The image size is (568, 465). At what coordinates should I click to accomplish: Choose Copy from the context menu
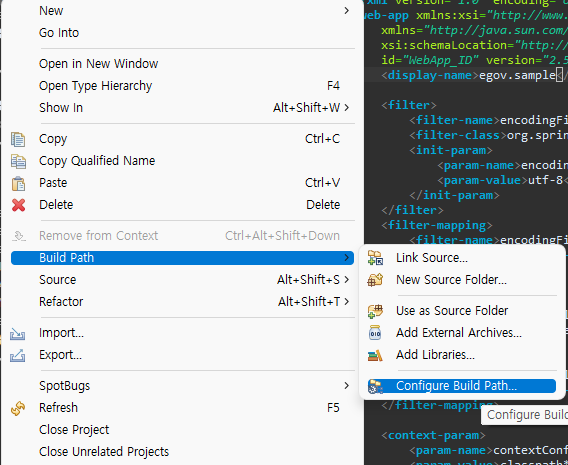click(x=182, y=139)
